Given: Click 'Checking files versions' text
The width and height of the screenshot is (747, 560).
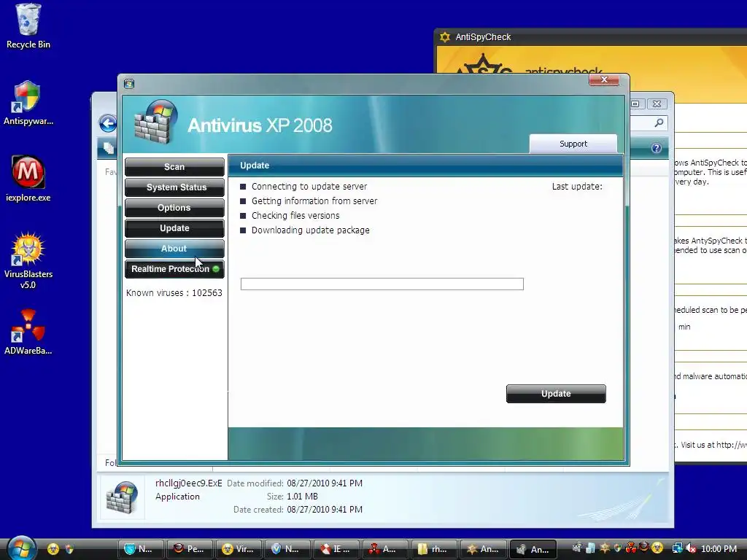Looking at the screenshot, I should pyautogui.click(x=295, y=216).
